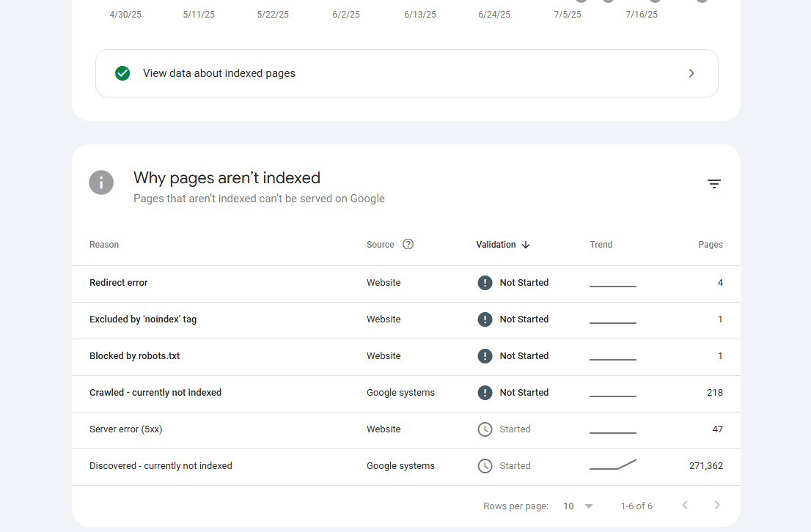Viewport: 811px width, 532px height.
Task: Open Excluded by 'noindex' tag row
Action: pyautogui.click(x=143, y=319)
